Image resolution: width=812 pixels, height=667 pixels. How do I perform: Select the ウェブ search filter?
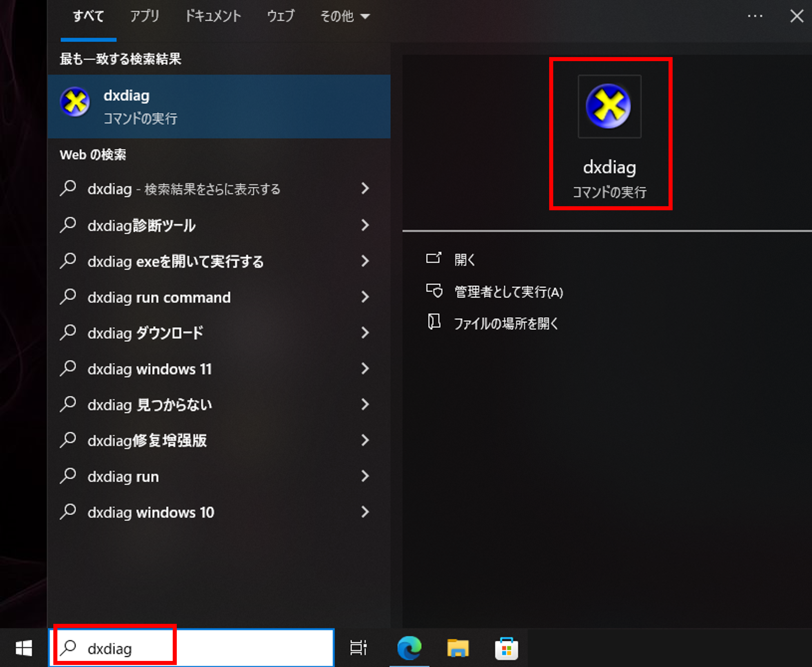coord(280,16)
